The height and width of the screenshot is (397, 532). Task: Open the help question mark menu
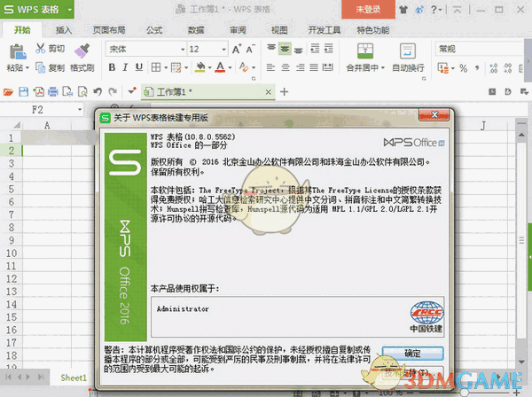(x=436, y=10)
